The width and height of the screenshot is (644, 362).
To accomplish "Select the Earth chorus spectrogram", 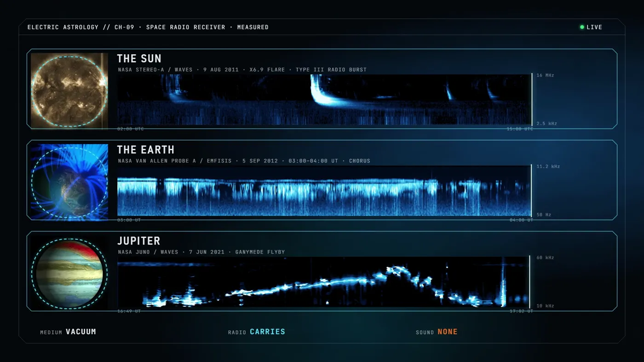I will 324,191.
